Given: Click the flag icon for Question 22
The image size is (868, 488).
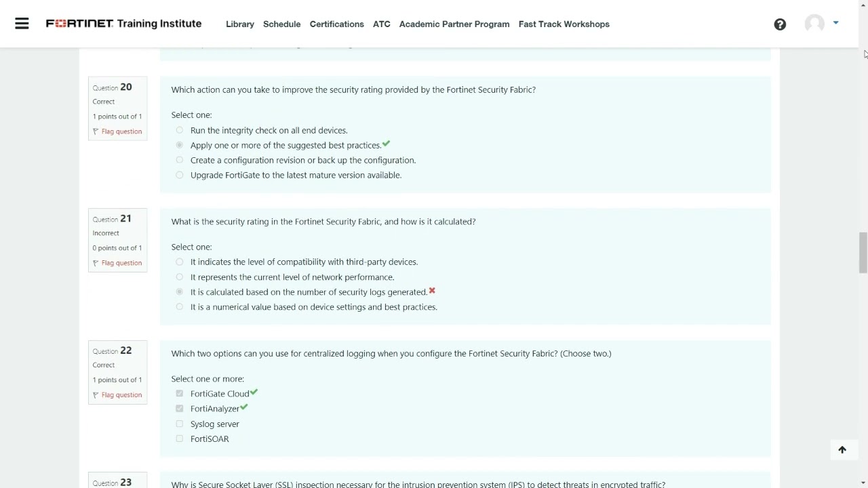Looking at the screenshot, I should (96, 395).
